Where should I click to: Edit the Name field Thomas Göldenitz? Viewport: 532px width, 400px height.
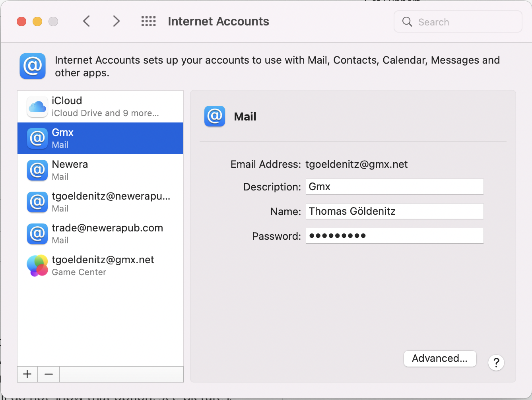394,211
